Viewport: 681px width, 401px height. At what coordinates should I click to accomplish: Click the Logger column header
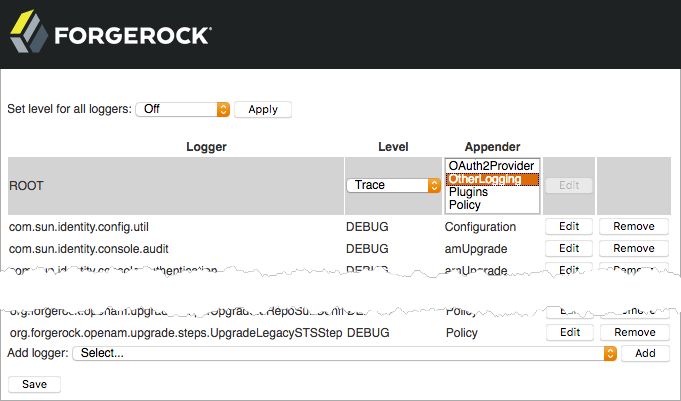point(206,147)
